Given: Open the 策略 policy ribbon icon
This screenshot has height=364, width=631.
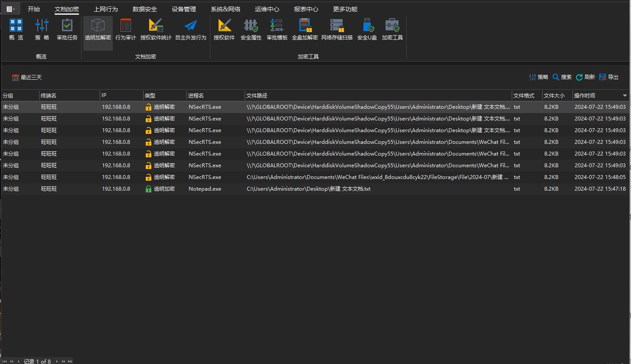Looking at the screenshot, I should 42,29.
